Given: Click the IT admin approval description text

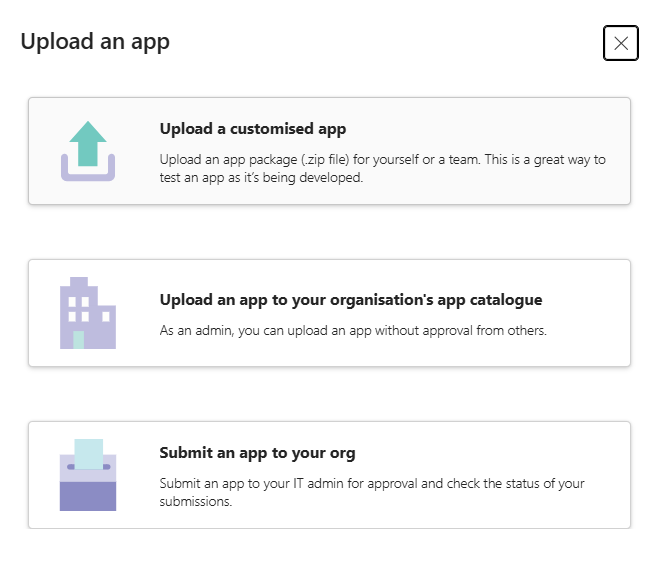Looking at the screenshot, I should click(371, 492).
